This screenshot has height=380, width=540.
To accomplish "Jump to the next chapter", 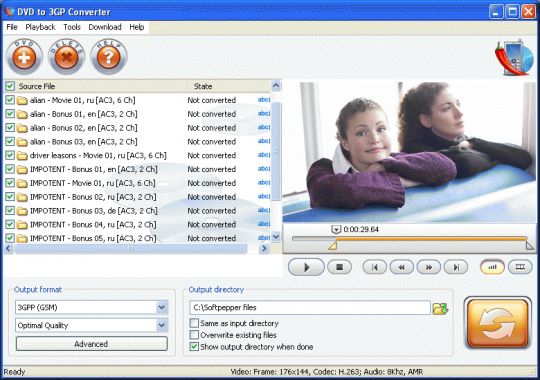I will [x=456, y=267].
